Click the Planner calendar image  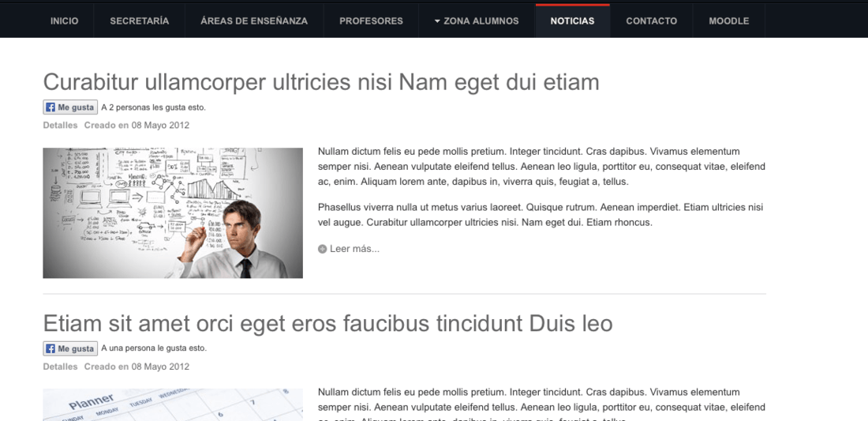(173, 404)
